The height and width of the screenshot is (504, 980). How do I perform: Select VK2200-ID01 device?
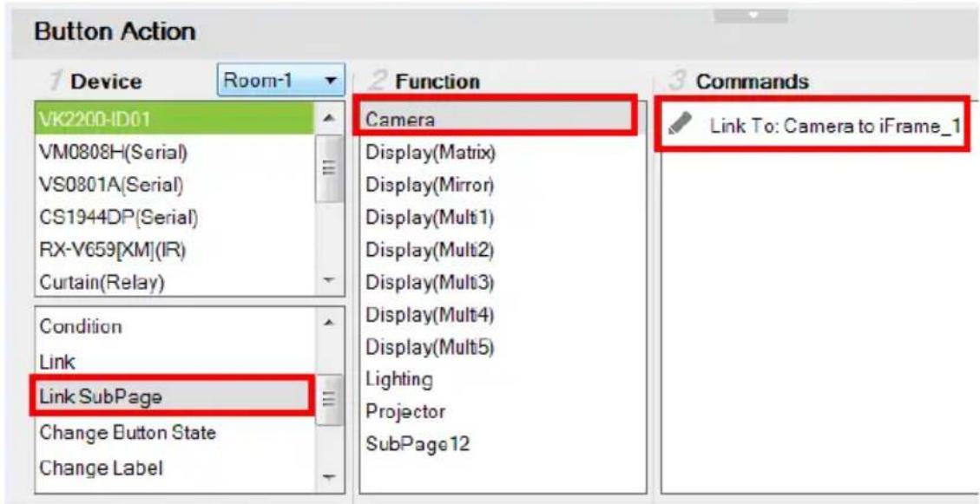(x=176, y=120)
